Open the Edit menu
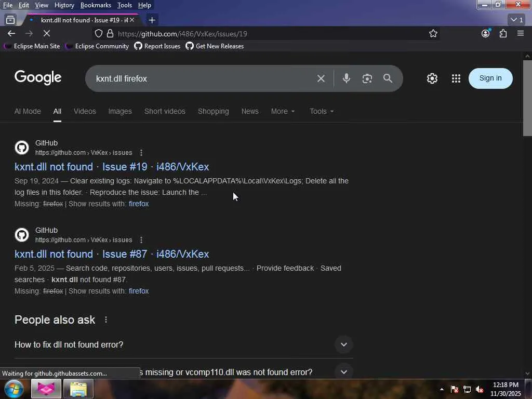532x399 pixels. pyautogui.click(x=23, y=5)
